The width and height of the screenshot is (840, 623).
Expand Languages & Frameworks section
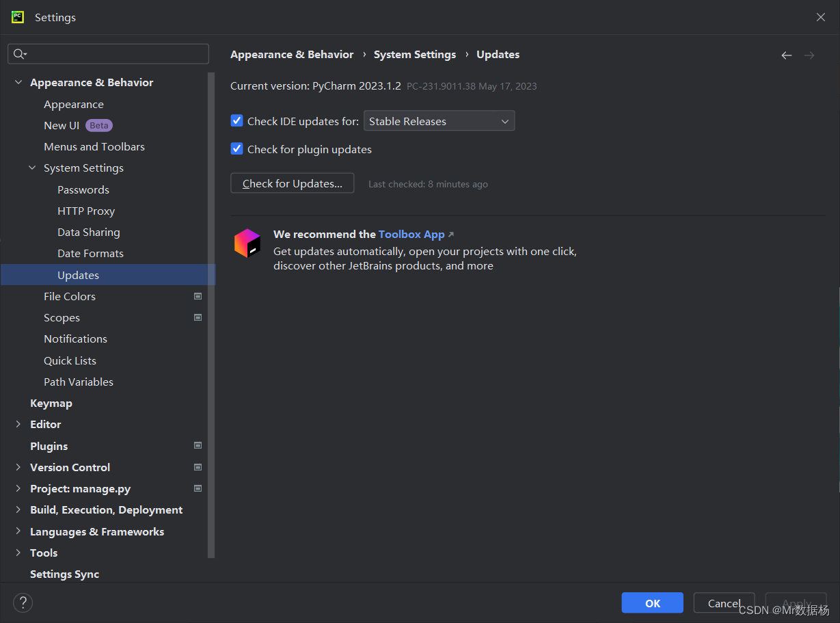tap(18, 532)
